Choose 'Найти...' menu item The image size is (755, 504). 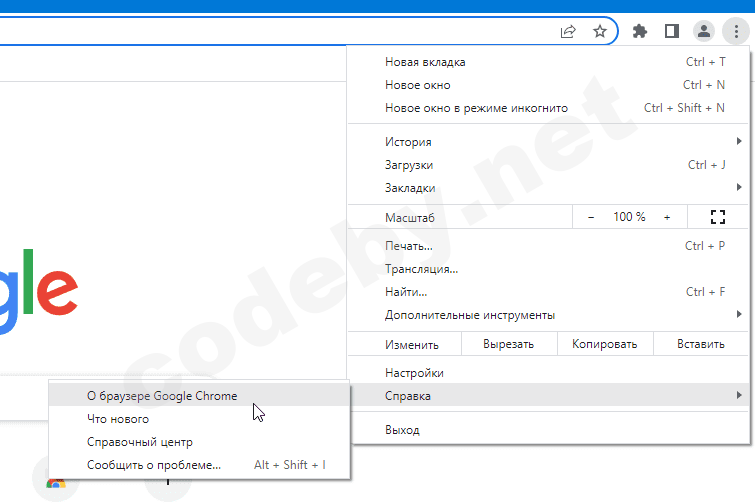[x=548, y=292]
